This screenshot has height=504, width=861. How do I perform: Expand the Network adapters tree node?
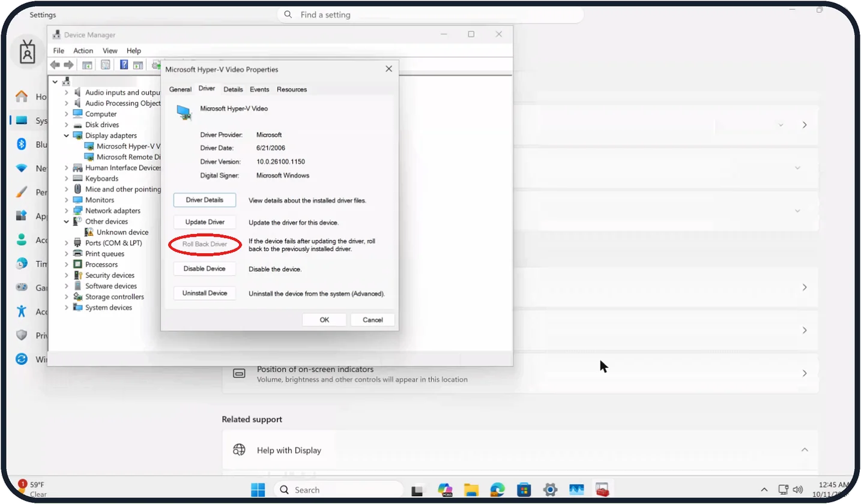(x=67, y=211)
